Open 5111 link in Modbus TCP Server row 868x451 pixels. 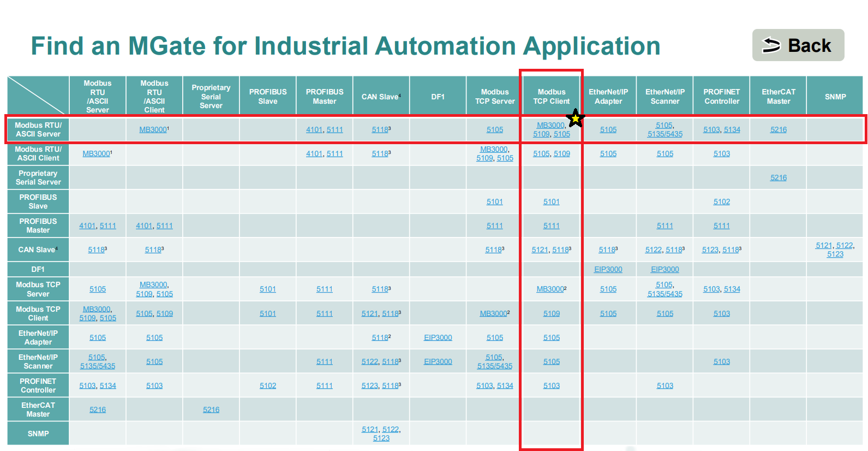pyautogui.click(x=325, y=289)
